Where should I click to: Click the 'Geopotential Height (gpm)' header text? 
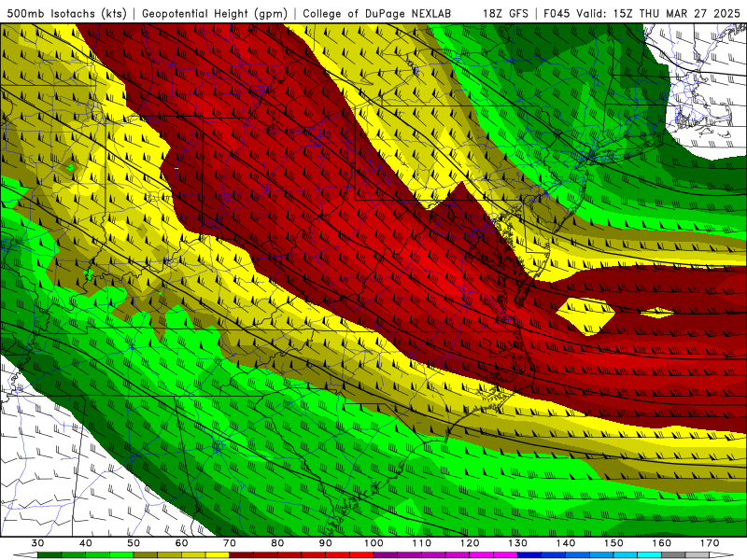tap(215, 14)
